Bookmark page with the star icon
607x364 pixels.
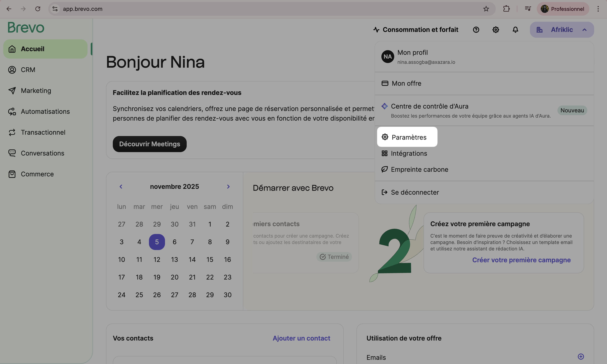(486, 9)
